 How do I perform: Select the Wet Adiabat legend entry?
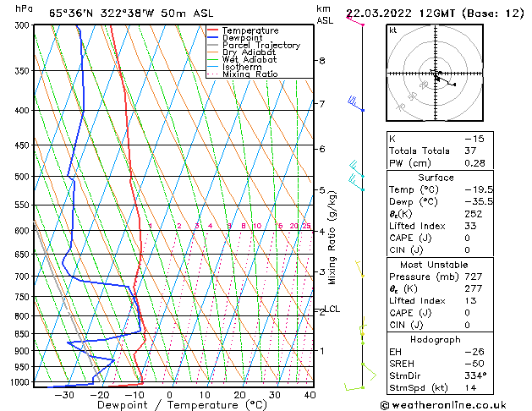point(250,60)
